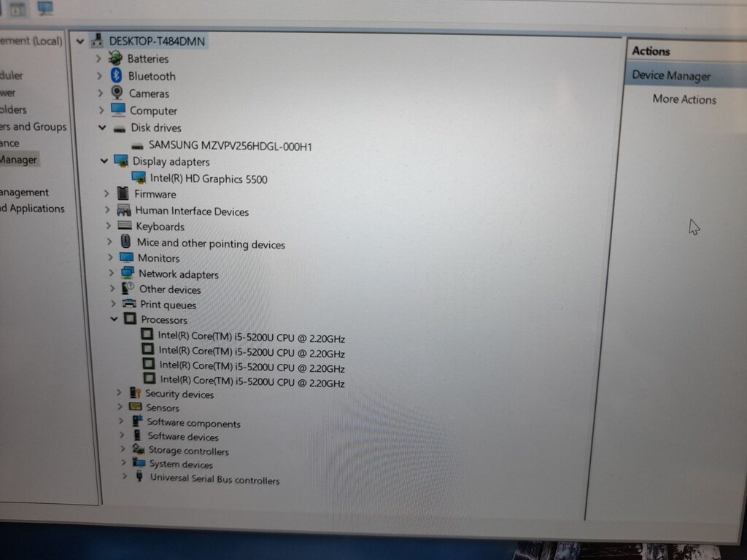This screenshot has height=560, width=747.
Task: Select the Mice and other pointing devices label
Action: [x=211, y=244]
